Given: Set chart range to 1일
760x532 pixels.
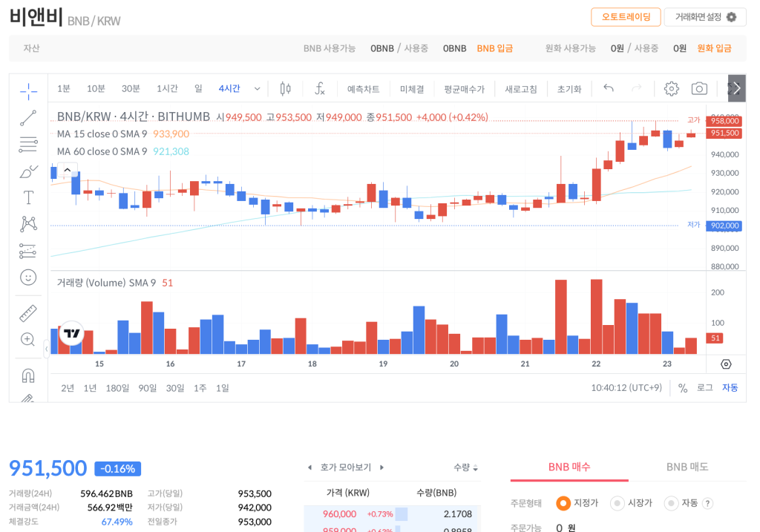Looking at the screenshot, I should pyautogui.click(x=223, y=388).
